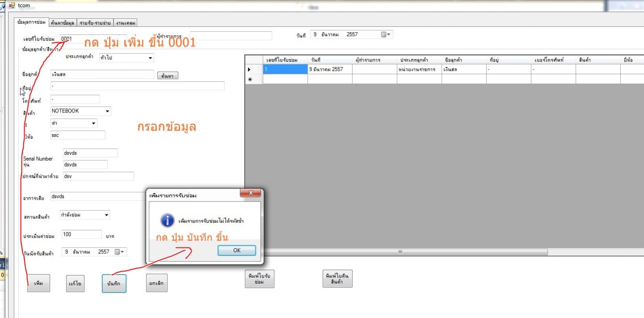Click the tcom application icon in the title bar
The image size is (644, 318).
(12, 5)
